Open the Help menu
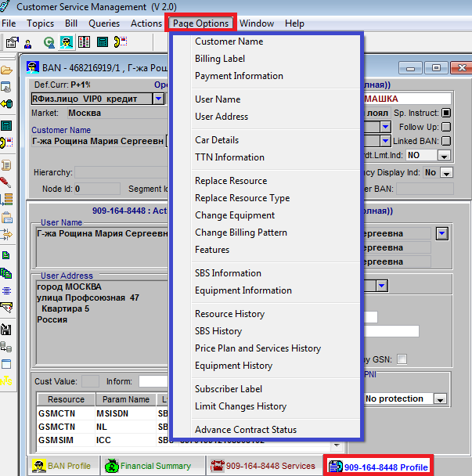Screen dimensions: 472x476 [x=294, y=23]
